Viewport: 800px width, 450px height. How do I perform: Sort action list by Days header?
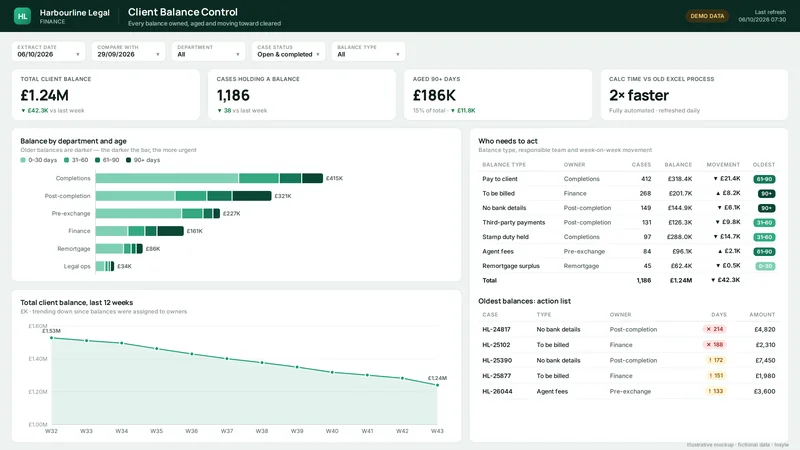(719, 315)
